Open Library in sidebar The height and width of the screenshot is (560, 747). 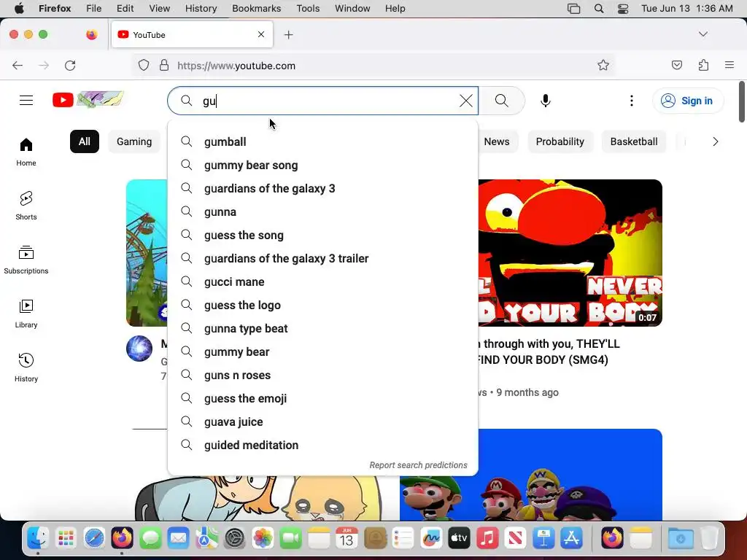click(26, 314)
